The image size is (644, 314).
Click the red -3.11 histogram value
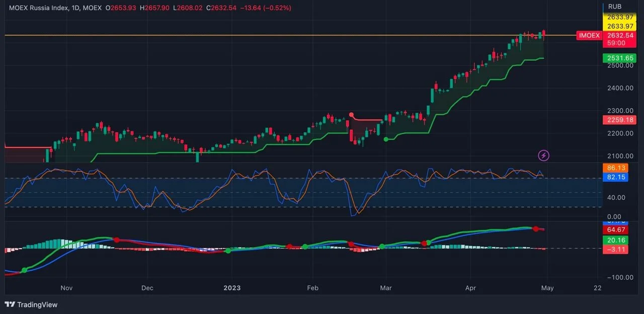click(x=615, y=249)
